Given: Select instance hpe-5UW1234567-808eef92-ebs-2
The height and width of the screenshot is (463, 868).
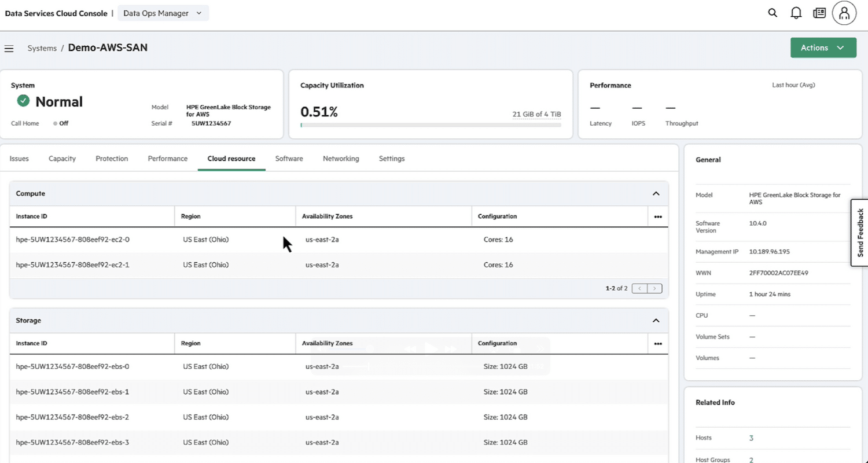Looking at the screenshot, I should point(72,417).
